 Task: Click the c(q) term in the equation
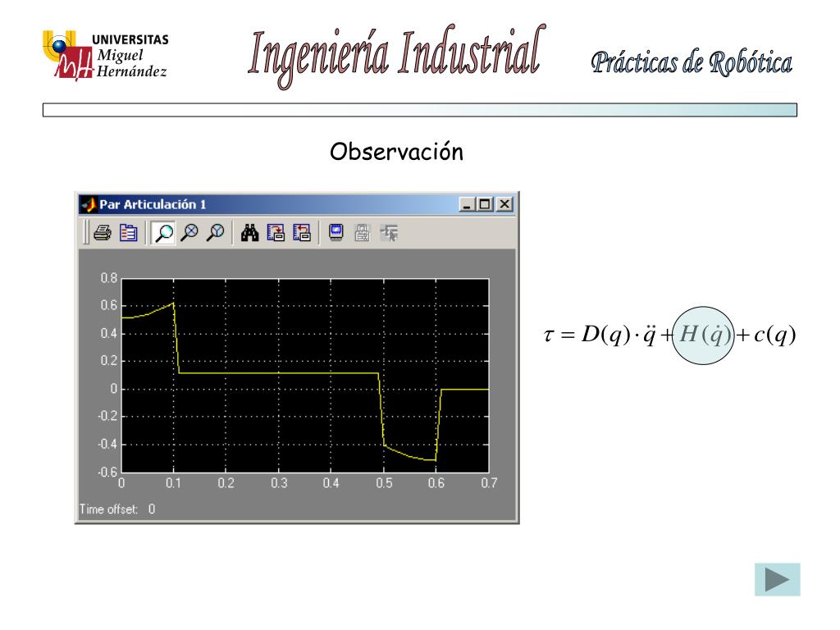pos(774,336)
